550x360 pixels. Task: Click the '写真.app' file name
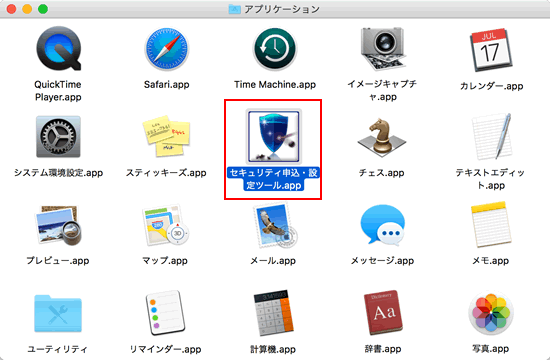click(x=490, y=349)
